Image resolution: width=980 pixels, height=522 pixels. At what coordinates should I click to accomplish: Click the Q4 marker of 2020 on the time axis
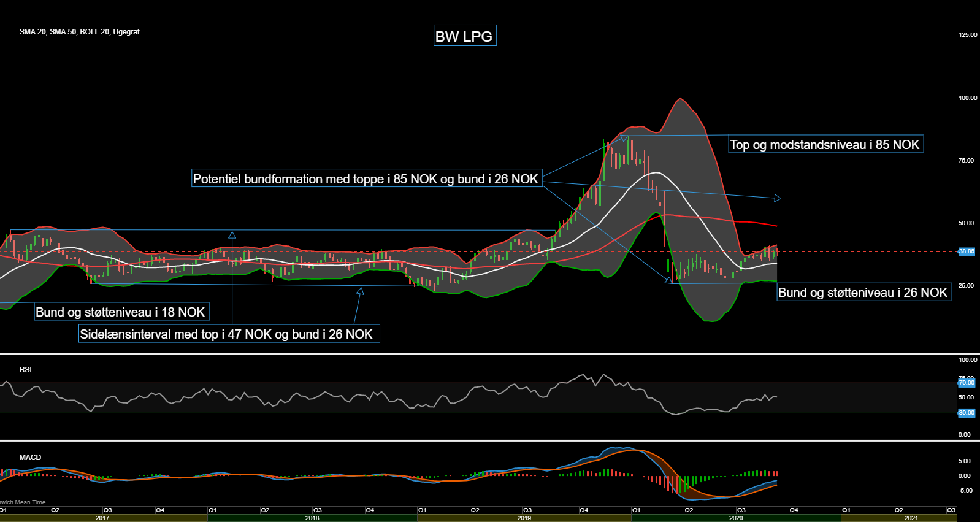(794, 510)
